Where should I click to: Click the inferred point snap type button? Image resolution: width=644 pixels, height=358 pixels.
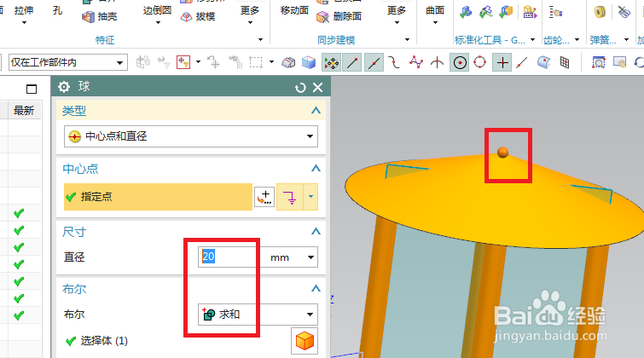coord(290,197)
